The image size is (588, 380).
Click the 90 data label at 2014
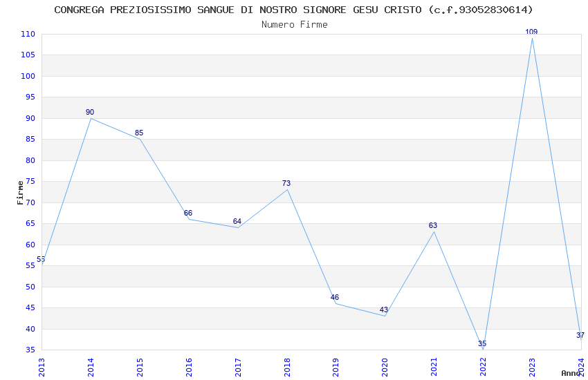90,112
